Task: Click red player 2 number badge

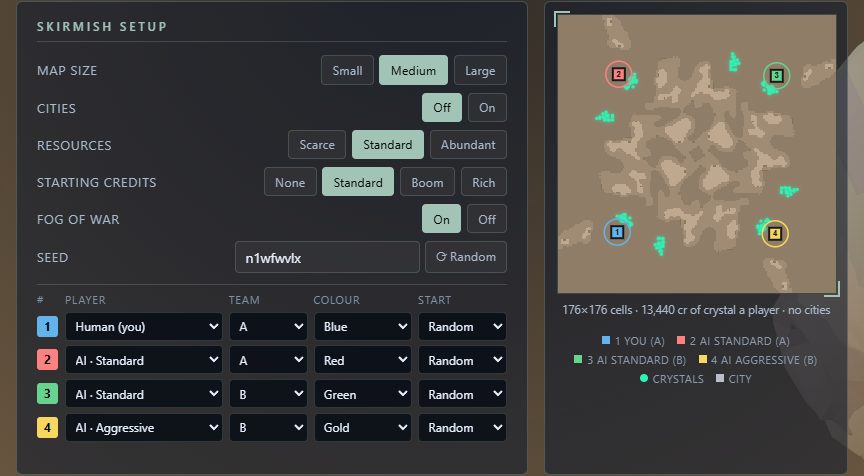Action: (47, 360)
